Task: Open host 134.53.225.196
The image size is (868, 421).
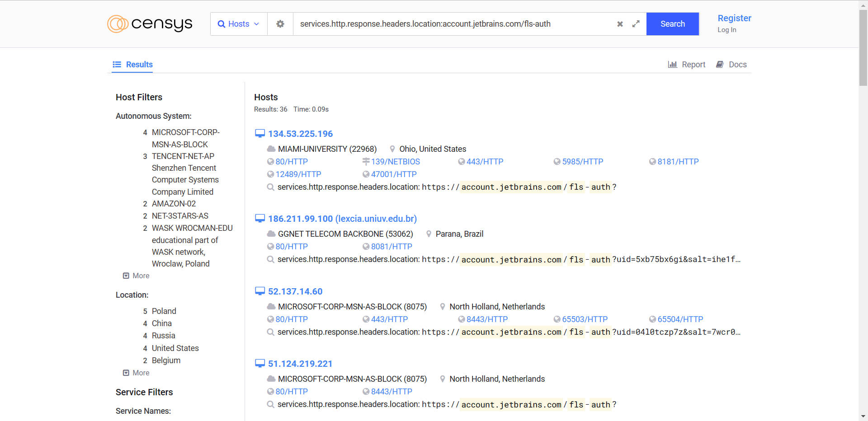Action: click(x=300, y=134)
